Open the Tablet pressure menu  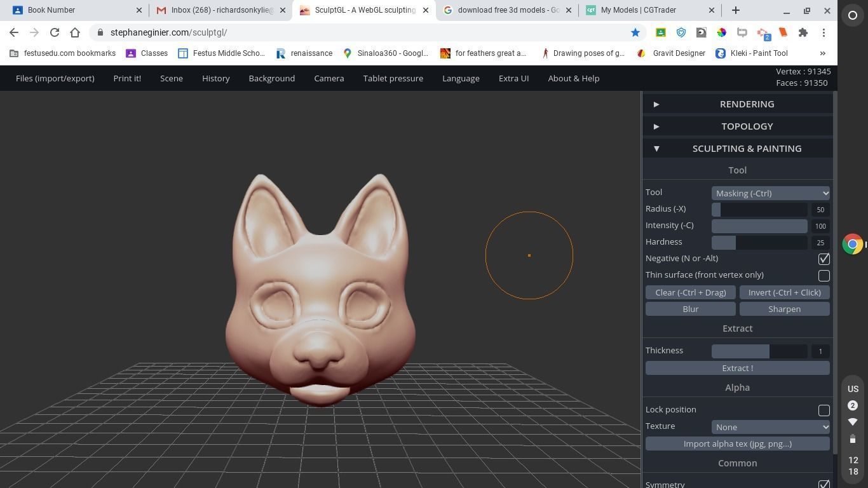tap(393, 78)
